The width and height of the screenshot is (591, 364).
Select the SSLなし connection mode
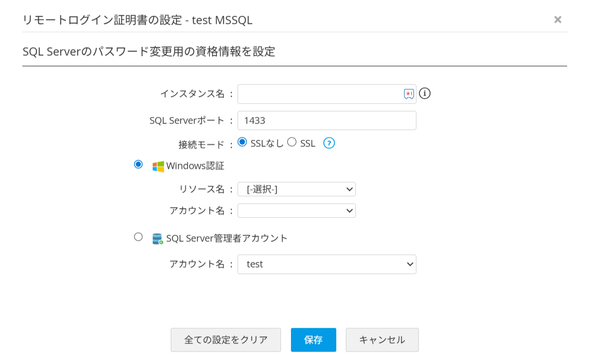point(242,142)
